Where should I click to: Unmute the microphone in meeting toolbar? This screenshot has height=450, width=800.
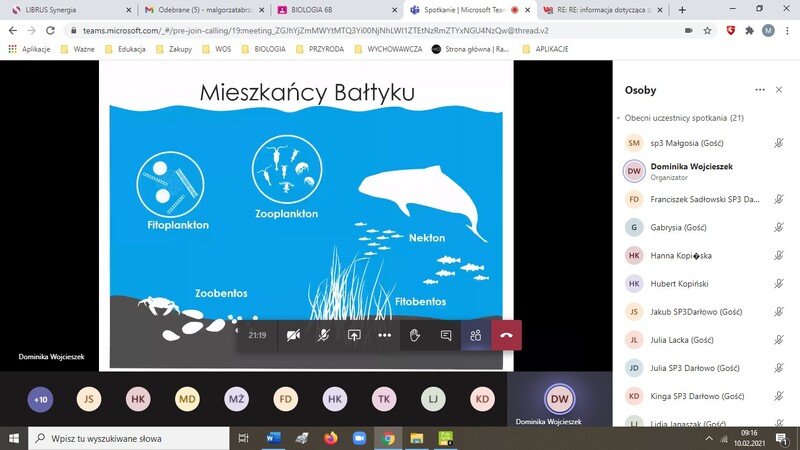coord(323,336)
